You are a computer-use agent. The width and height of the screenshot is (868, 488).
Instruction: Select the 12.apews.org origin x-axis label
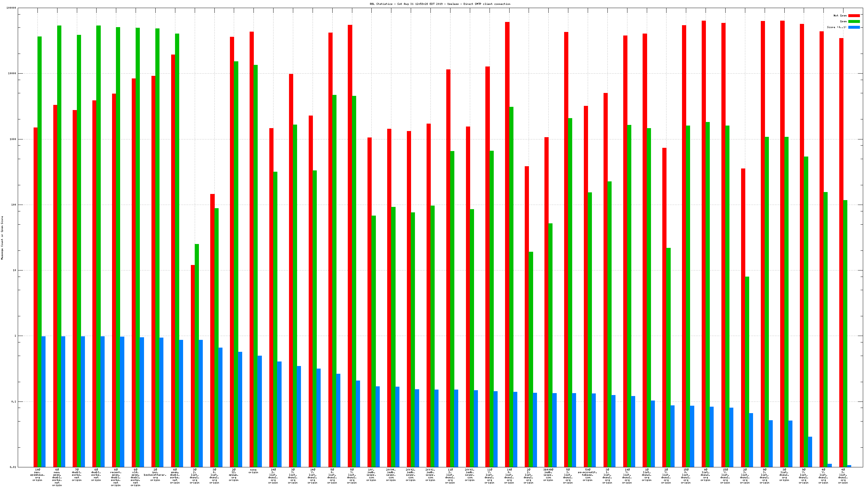pyautogui.click(x=234, y=474)
